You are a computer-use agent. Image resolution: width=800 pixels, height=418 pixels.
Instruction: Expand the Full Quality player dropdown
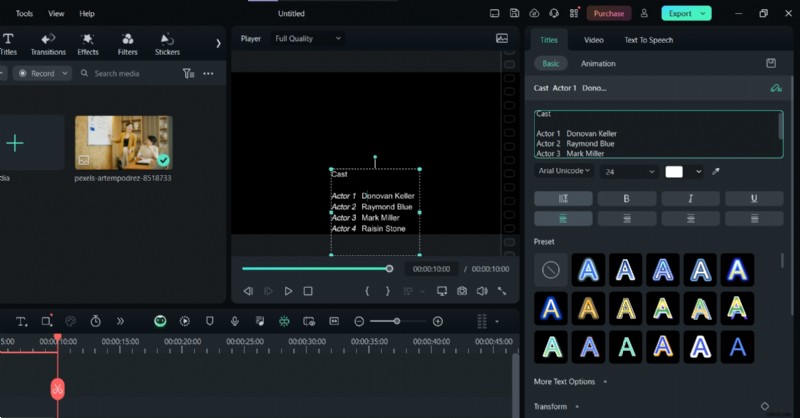pyautogui.click(x=308, y=38)
